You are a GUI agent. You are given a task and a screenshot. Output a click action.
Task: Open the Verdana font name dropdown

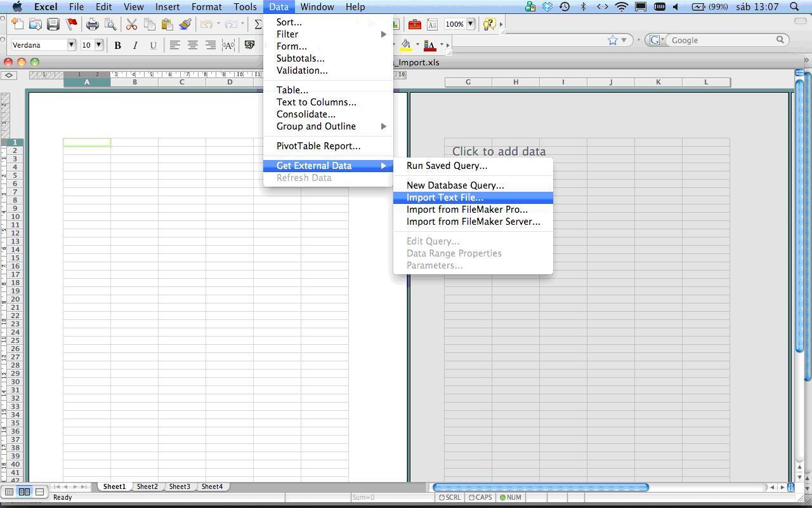(72, 45)
